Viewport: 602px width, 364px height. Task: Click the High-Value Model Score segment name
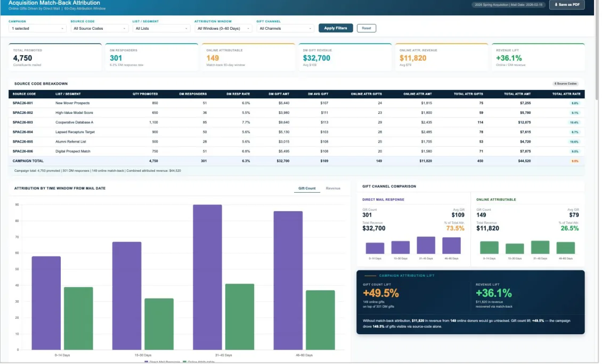(x=74, y=113)
